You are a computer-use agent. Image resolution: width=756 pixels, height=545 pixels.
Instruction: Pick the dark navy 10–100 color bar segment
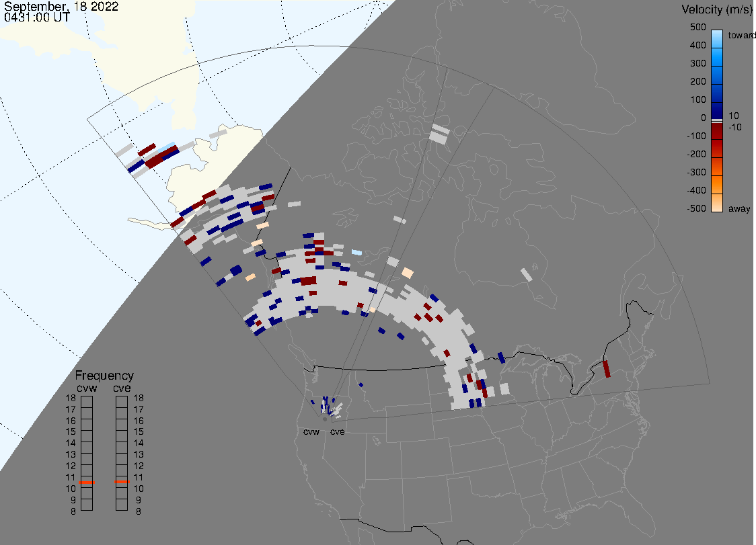[x=717, y=110]
